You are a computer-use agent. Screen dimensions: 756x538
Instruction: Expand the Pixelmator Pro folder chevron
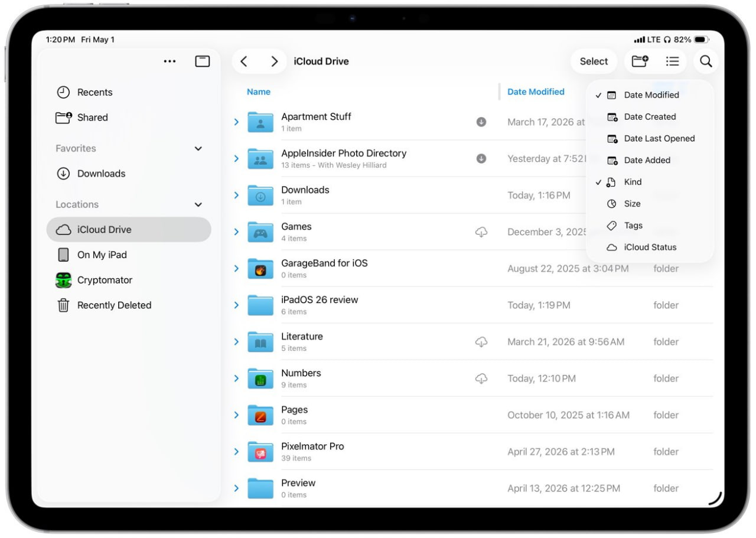(x=236, y=451)
